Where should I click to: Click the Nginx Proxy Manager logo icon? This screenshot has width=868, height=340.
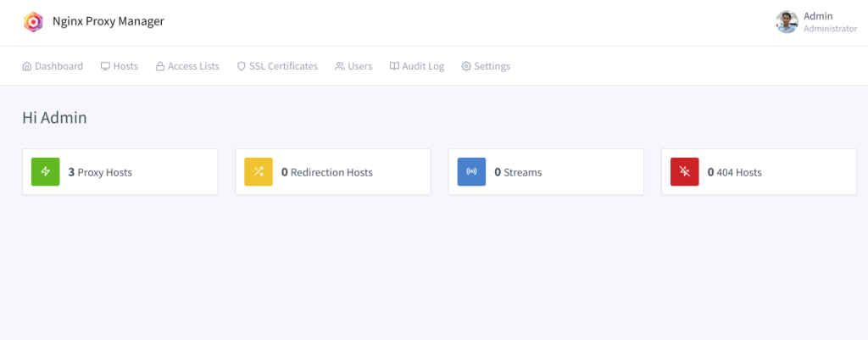point(32,22)
